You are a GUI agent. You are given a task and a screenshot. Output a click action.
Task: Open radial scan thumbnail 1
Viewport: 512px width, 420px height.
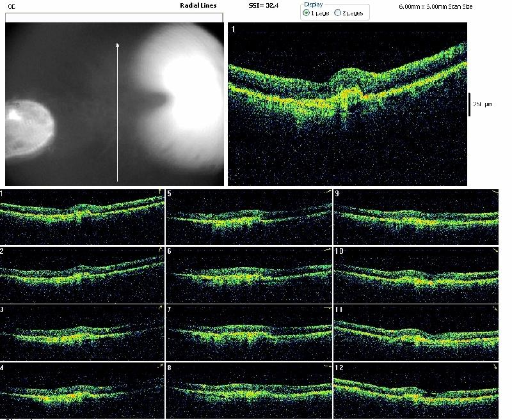pyautogui.click(x=82, y=216)
